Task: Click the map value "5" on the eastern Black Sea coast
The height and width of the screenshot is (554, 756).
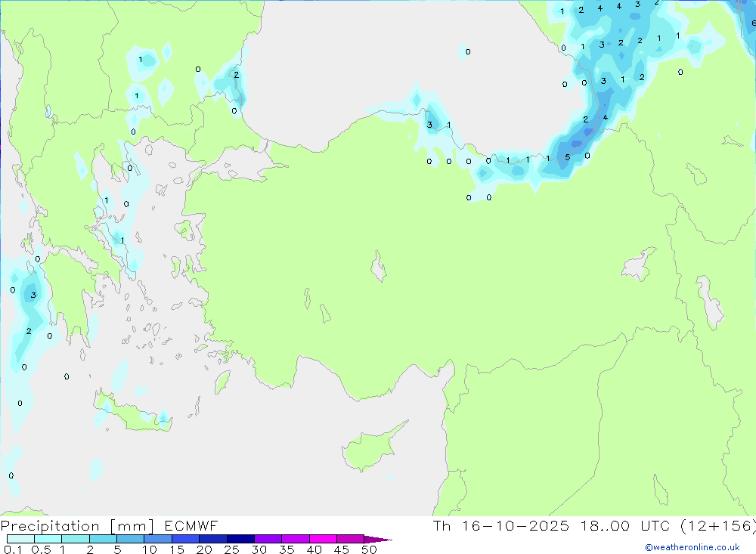Action: click(x=568, y=157)
